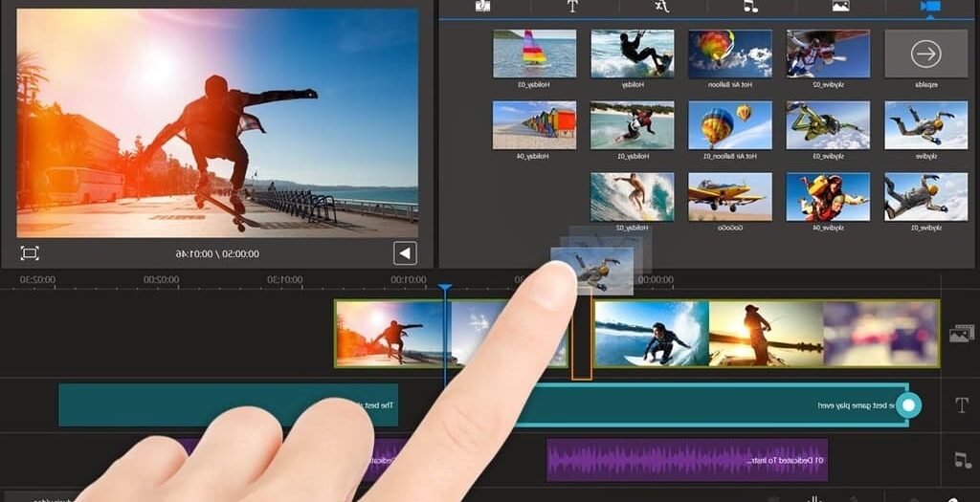Switch to the Photo media tab

pos(840,7)
